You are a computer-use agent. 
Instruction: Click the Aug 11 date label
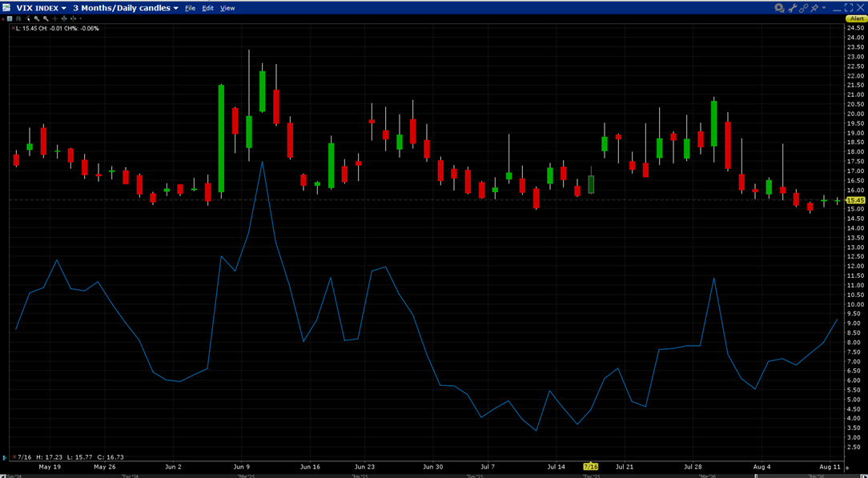click(830, 467)
